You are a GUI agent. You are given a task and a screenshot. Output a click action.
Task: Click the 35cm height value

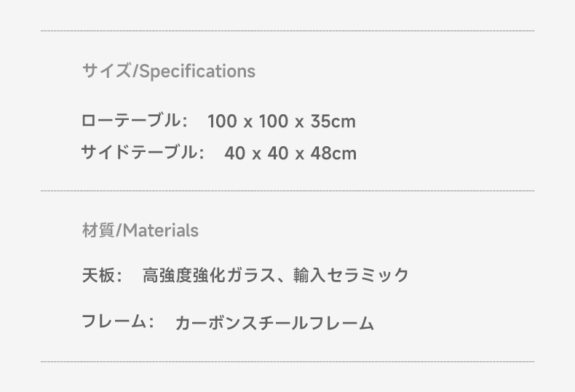(x=333, y=121)
